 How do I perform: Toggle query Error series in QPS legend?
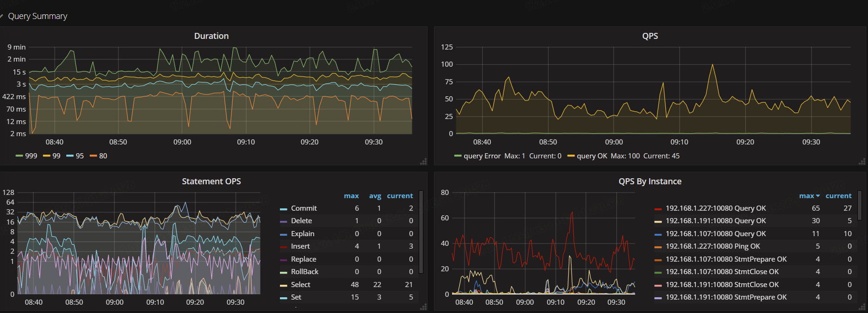[482, 156]
